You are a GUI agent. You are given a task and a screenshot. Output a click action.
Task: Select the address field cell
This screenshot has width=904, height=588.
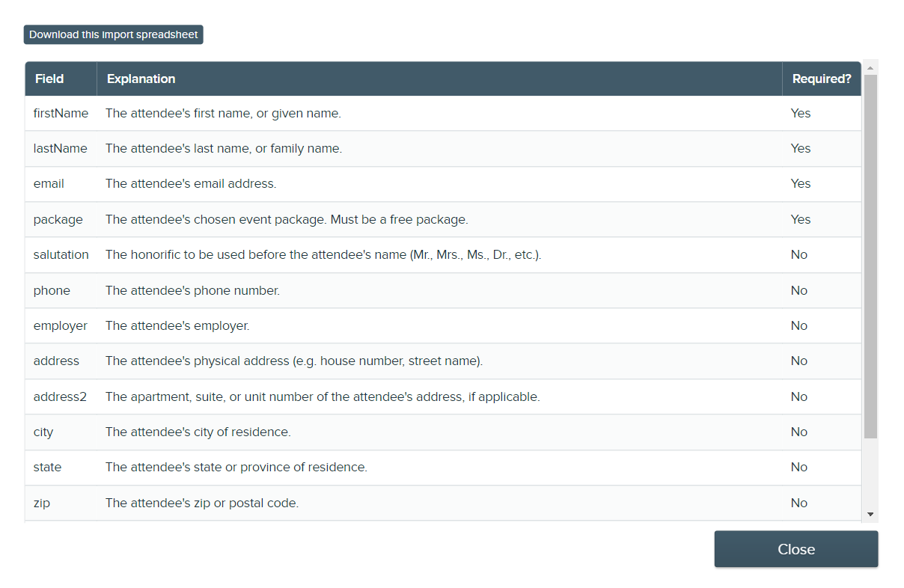click(x=61, y=361)
